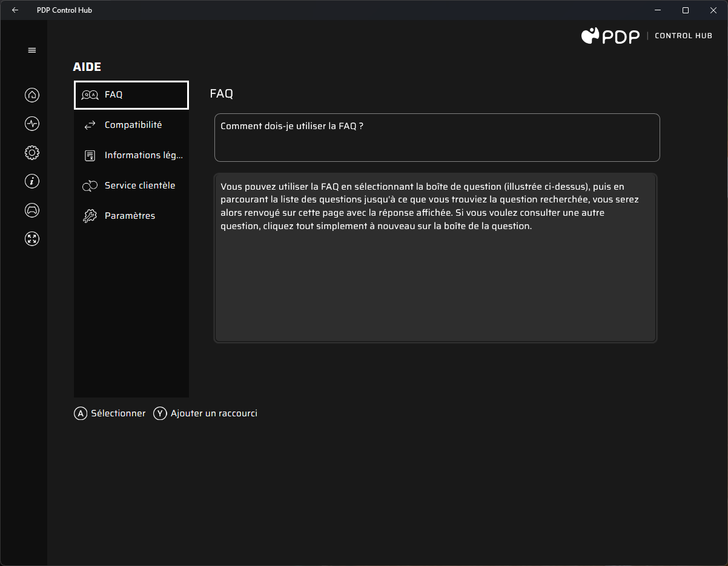
Task: Click the Service clientèle chat icon
Action: [90, 186]
